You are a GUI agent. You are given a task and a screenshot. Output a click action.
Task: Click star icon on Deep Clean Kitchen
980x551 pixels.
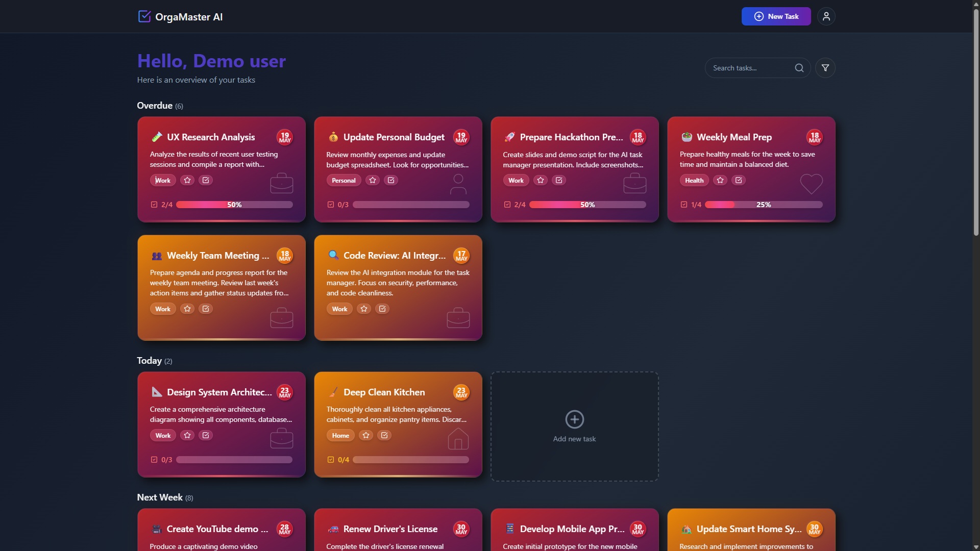point(365,435)
